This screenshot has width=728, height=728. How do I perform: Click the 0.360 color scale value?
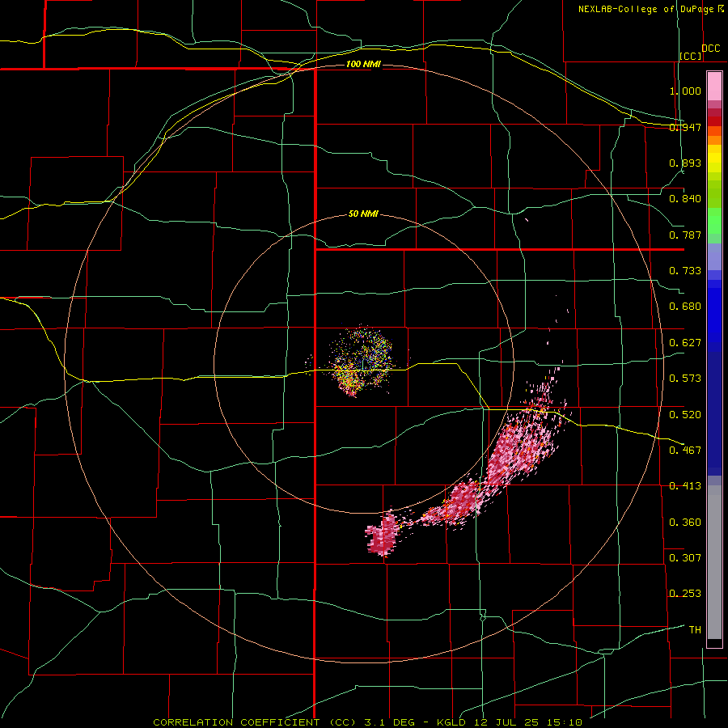tap(685, 523)
